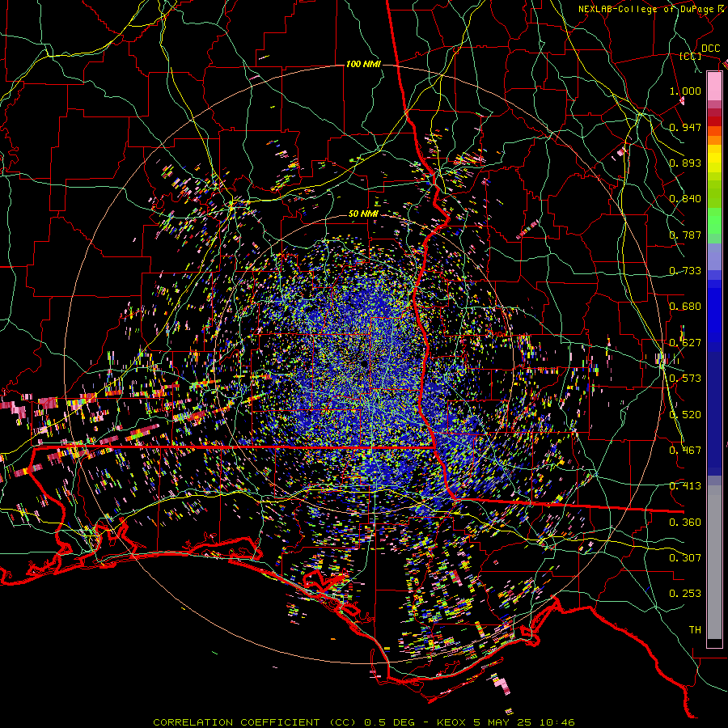Select the 0.467 legend value
Screen dimensions: 728x728
pyautogui.click(x=685, y=451)
